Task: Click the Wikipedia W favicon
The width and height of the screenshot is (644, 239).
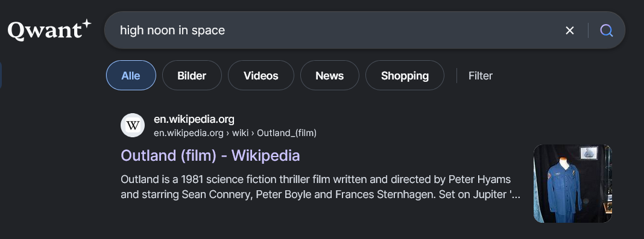Action: click(133, 125)
